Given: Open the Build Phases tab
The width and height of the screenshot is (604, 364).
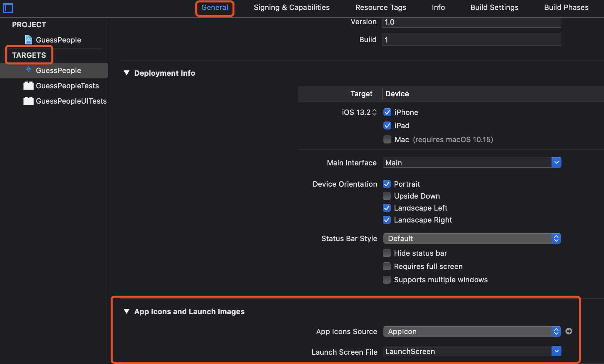Looking at the screenshot, I should tap(566, 8).
